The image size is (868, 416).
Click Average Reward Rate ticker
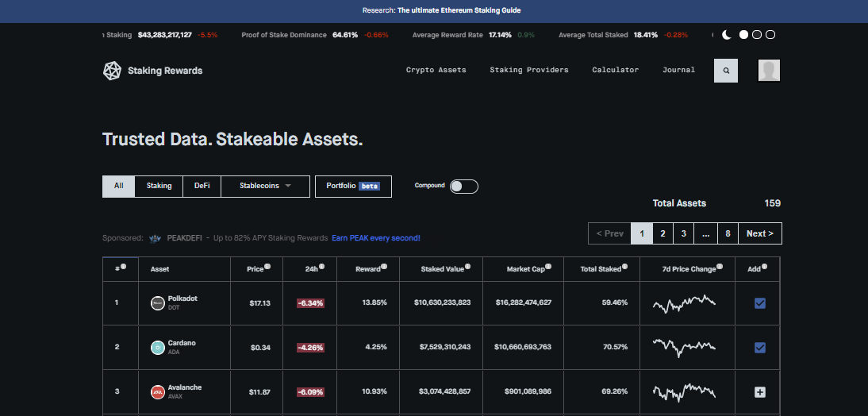474,35
